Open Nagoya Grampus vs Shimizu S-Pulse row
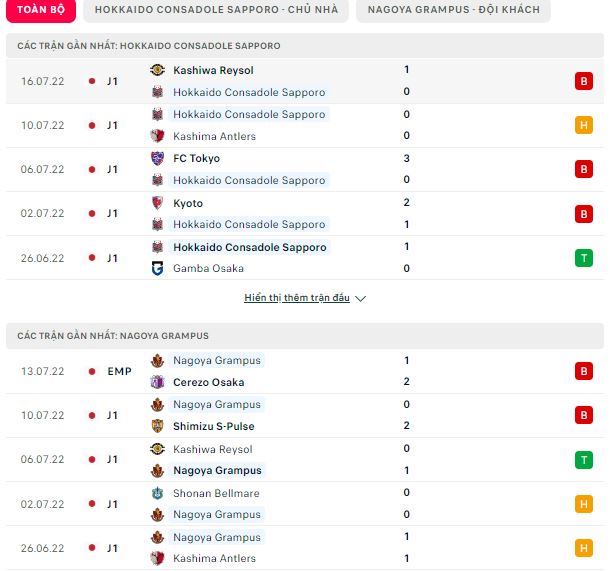610x571 pixels. click(x=300, y=415)
